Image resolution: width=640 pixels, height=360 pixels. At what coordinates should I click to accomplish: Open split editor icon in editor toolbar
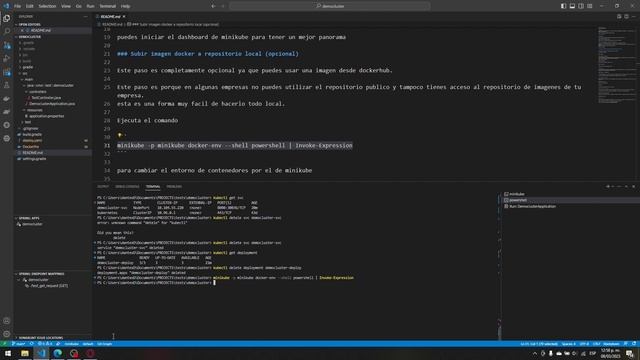pos(626,17)
